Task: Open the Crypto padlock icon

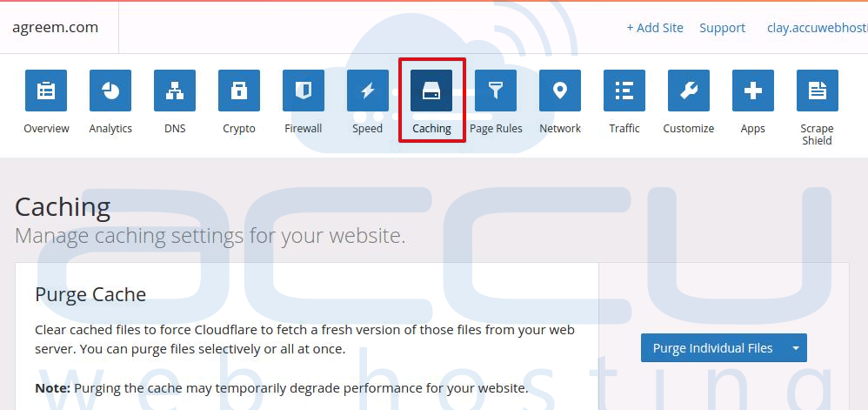Action: click(238, 91)
